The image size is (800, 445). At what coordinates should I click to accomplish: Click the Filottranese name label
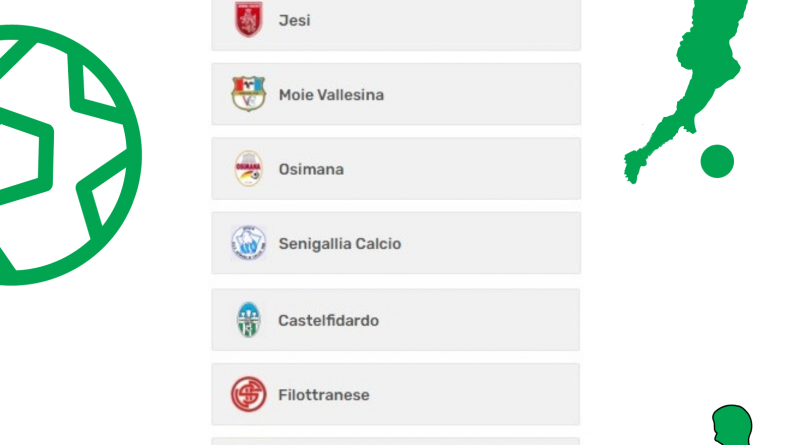324,395
